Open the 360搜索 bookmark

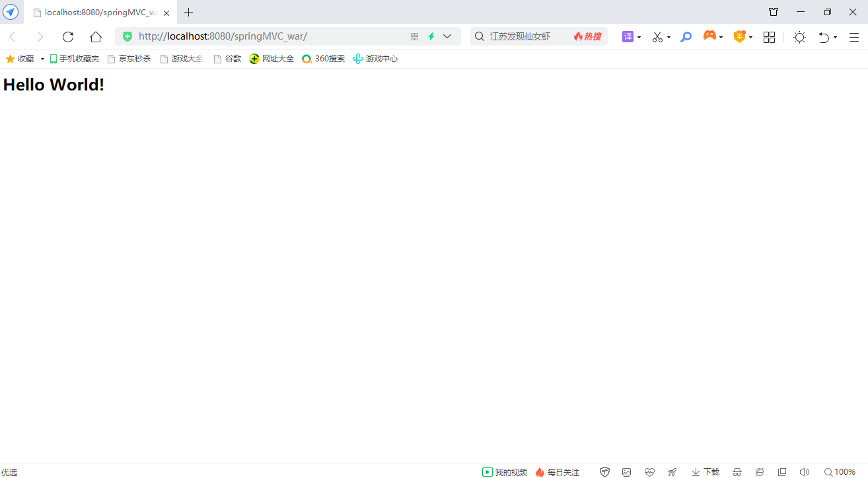point(323,59)
